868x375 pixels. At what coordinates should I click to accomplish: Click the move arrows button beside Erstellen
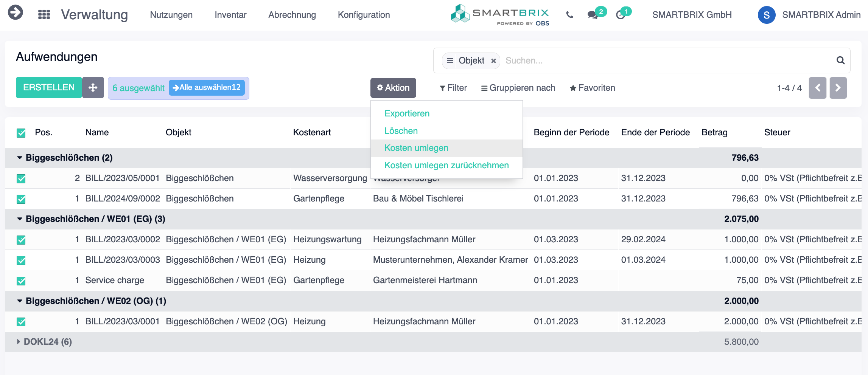[x=93, y=88]
